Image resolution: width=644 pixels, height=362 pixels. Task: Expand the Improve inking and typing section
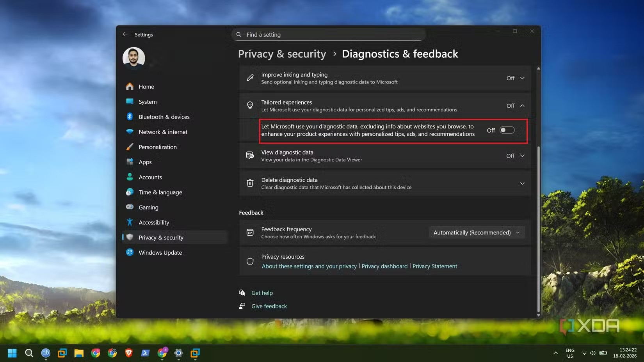click(x=522, y=78)
